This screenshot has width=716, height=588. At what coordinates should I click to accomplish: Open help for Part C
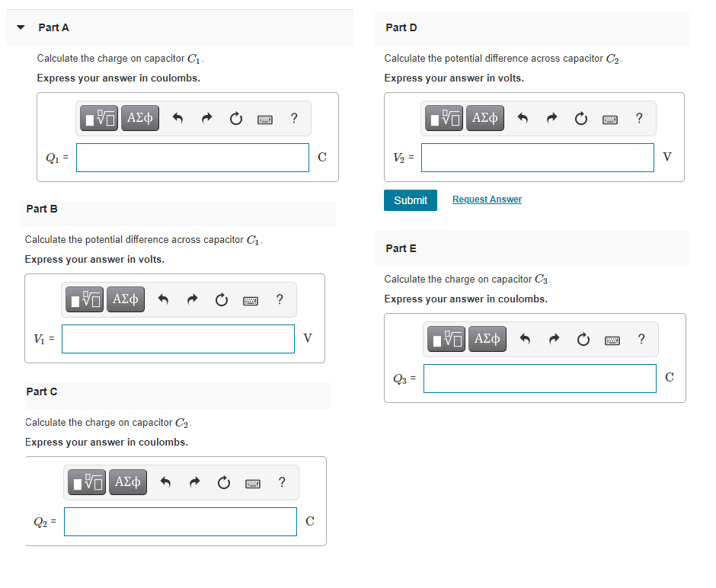point(282,482)
